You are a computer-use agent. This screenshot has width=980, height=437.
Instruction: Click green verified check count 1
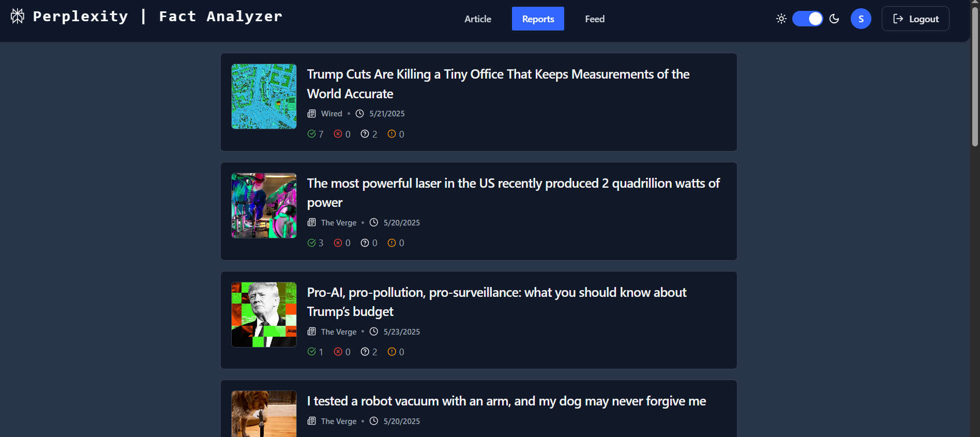click(x=315, y=352)
